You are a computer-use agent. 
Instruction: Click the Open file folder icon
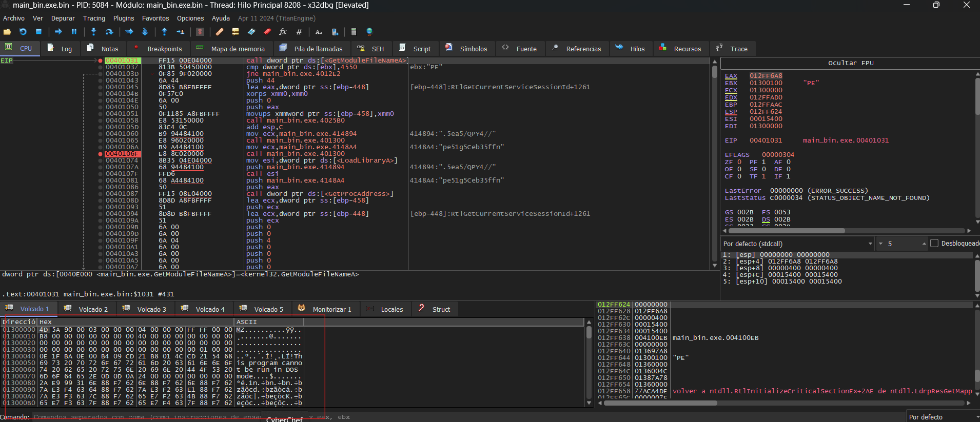(7, 32)
